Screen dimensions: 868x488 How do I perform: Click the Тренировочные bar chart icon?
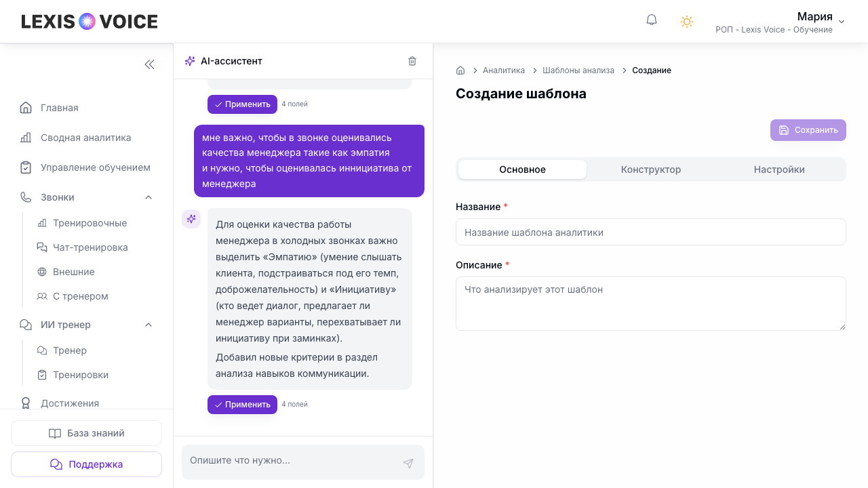(42, 223)
